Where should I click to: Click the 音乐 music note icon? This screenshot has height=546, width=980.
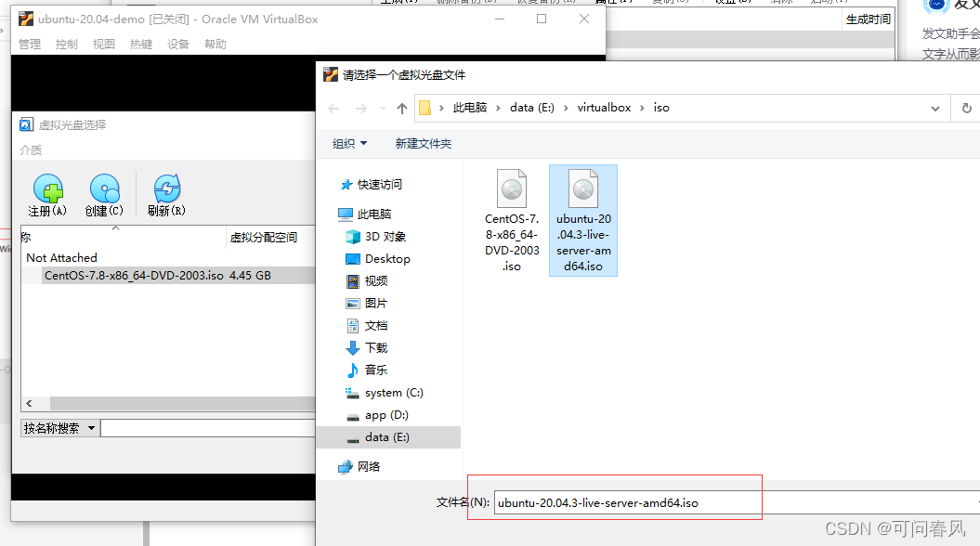pyautogui.click(x=353, y=370)
